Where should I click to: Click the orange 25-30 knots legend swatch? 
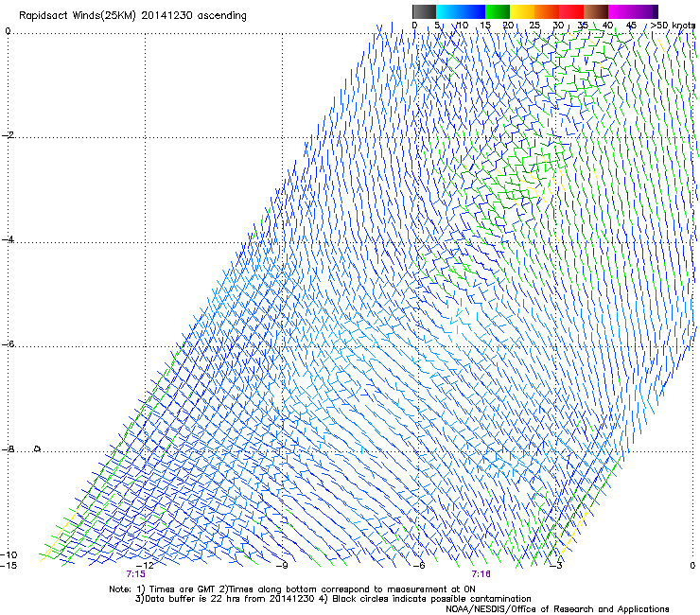(x=547, y=11)
